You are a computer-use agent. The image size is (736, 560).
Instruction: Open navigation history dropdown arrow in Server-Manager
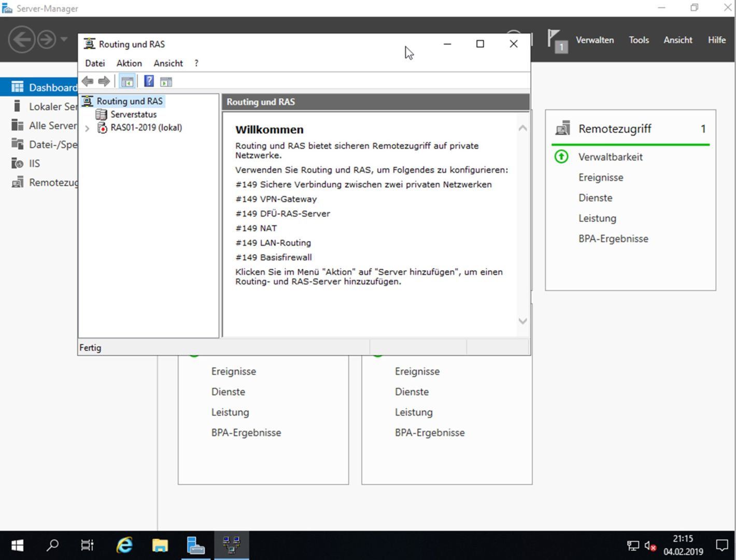64,39
